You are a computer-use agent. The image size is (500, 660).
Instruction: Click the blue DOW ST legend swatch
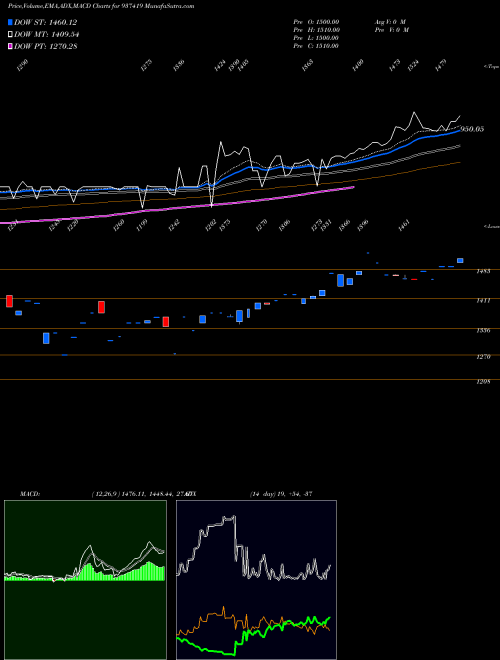pyautogui.click(x=10, y=22)
